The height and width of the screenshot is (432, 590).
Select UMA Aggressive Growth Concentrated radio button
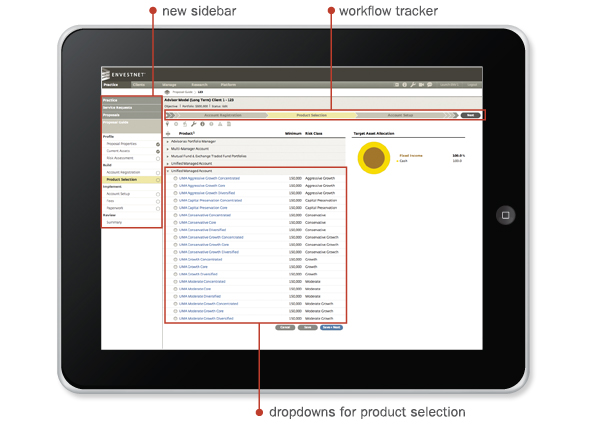click(x=175, y=178)
